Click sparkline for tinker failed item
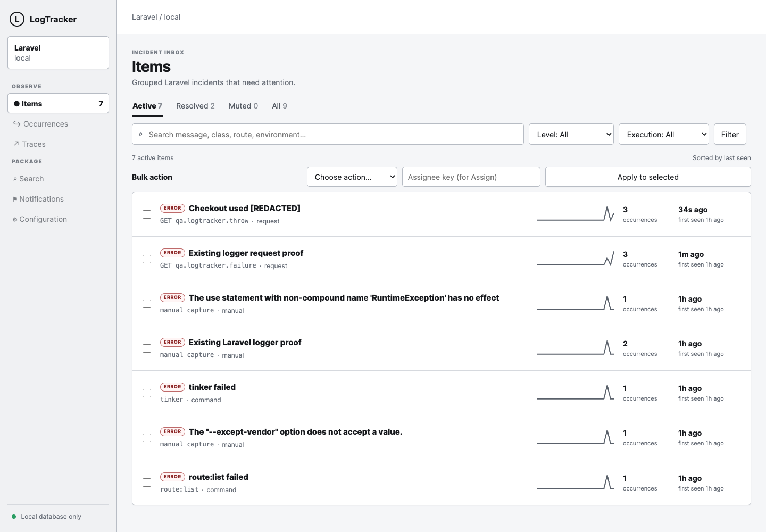Image resolution: width=766 pixels, height=532 pixels. (576, 393)
